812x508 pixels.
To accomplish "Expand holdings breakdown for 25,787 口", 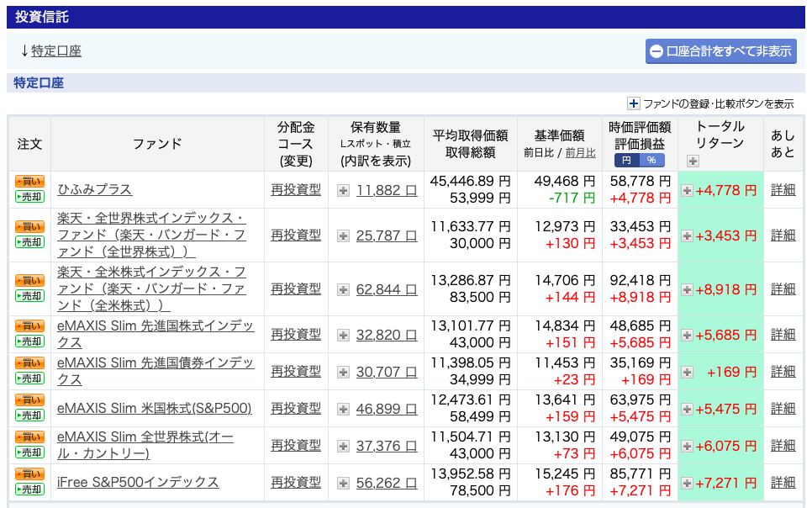I will (343, 236).
